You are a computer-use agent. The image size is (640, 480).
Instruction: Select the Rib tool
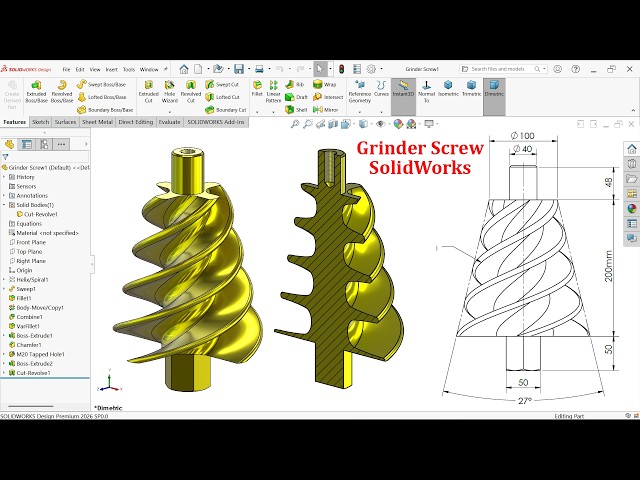tap(295, 84)
